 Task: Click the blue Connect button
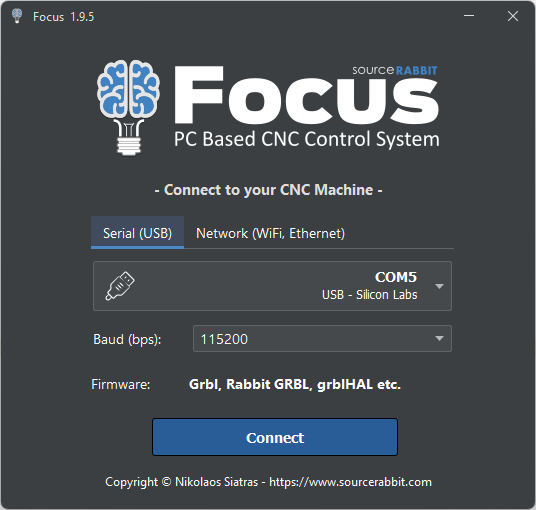[275, 437]
